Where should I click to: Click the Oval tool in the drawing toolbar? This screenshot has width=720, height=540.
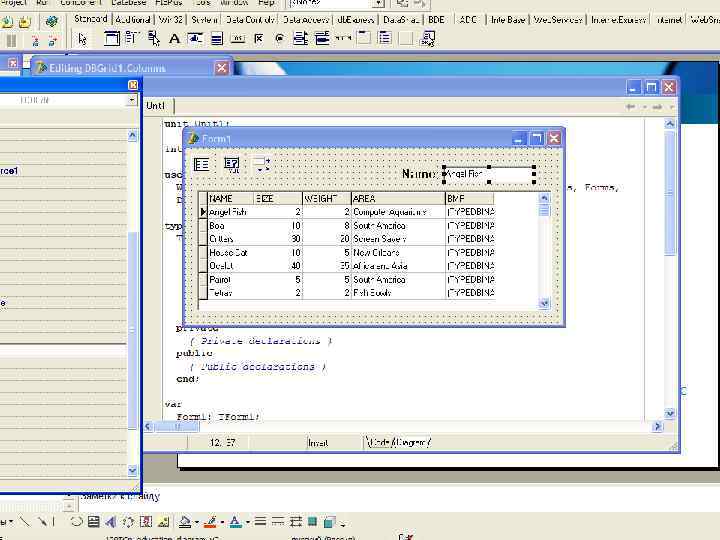click(76, 522)
